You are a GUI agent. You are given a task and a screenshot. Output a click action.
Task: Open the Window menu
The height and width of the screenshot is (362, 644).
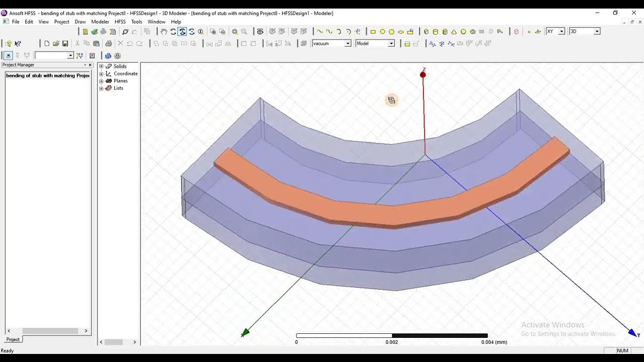(x=156, y=22)
